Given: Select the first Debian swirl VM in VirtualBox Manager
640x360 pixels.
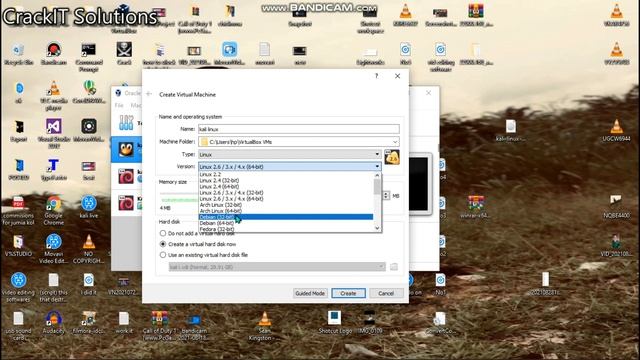Looking at the screenshot, I should (x=126, y=177).
